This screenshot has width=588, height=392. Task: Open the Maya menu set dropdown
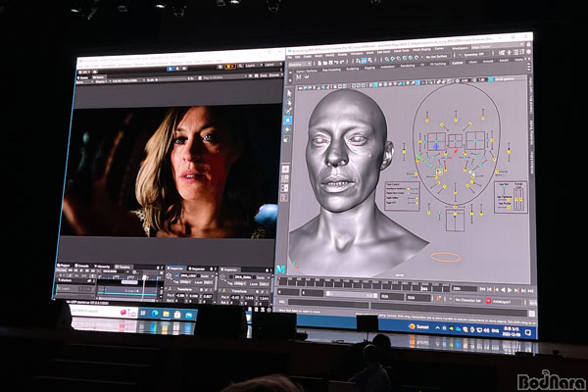[299, 64]
